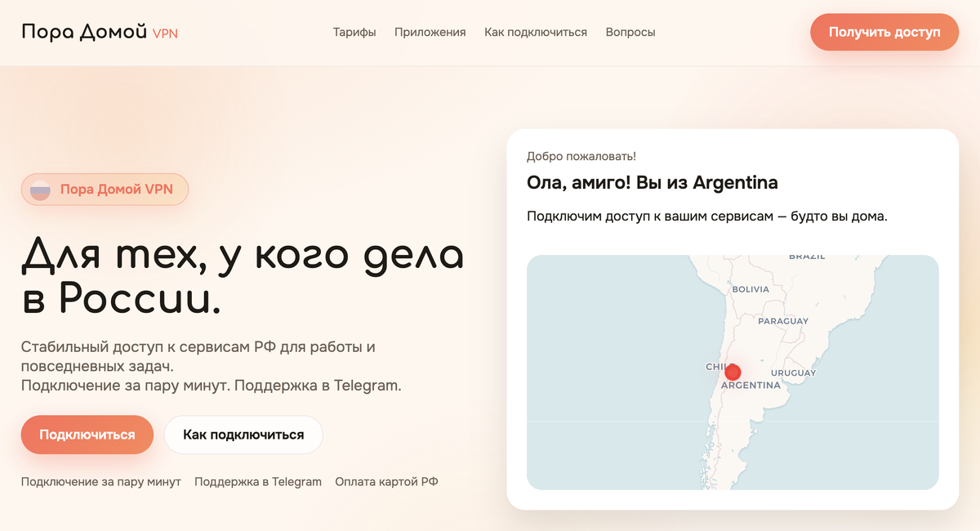
Task: Click the «Пора Домой VPN» pill badge
Action: click(105, 189)
